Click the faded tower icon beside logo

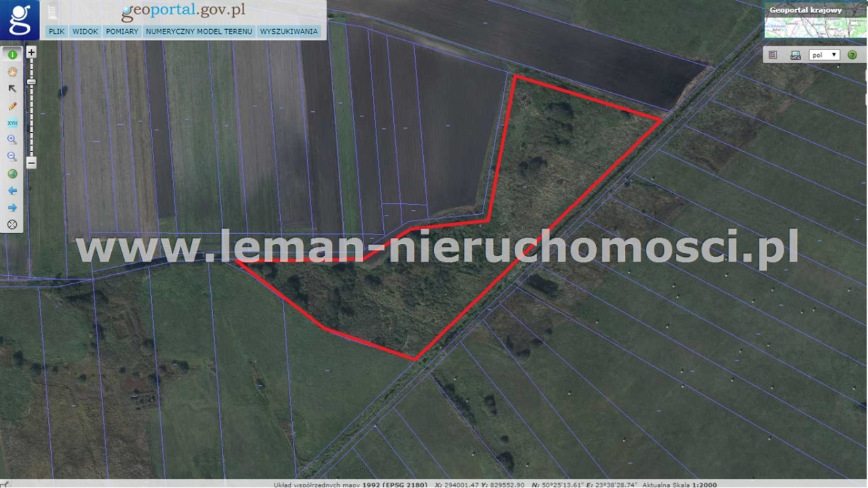pyautogui.click(x=53, y=12)
